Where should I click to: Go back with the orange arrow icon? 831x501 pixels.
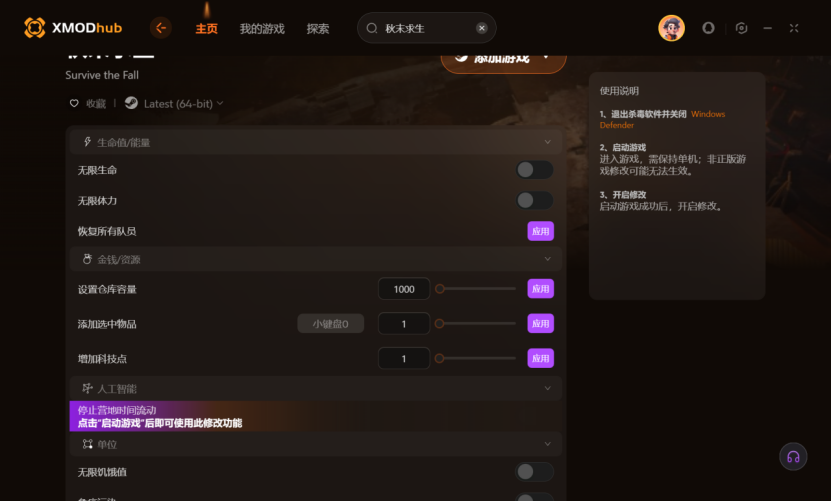[x=161, y=28]
